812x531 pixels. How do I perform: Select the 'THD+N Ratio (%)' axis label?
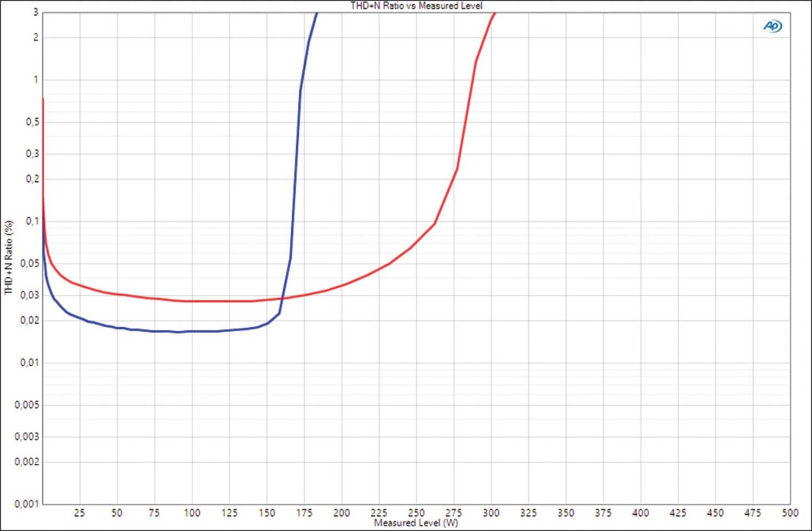click(8, 257)
